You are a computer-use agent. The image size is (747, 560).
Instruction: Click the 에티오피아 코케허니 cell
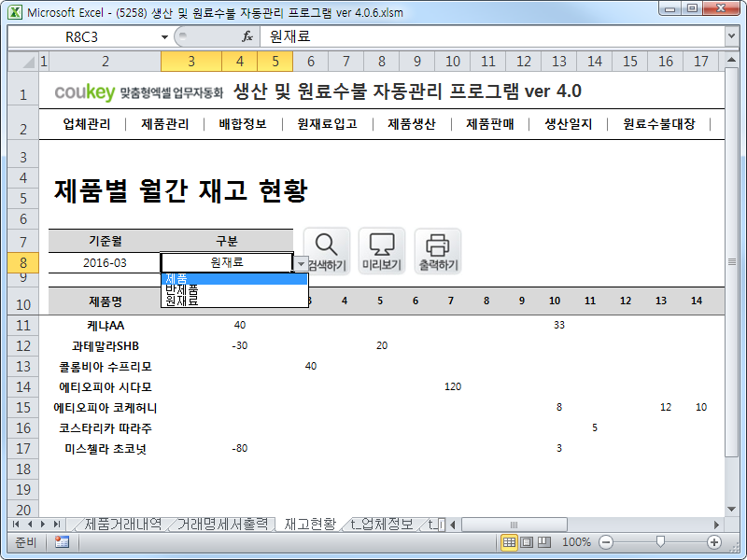tap(105, 408)
